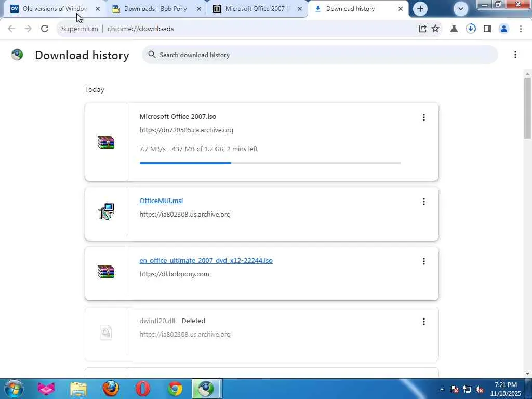Open more options for OfficeMUI.msi
The width and height of the screenshot is (532, 399).
pyautogui.click(x=424, y=202)
